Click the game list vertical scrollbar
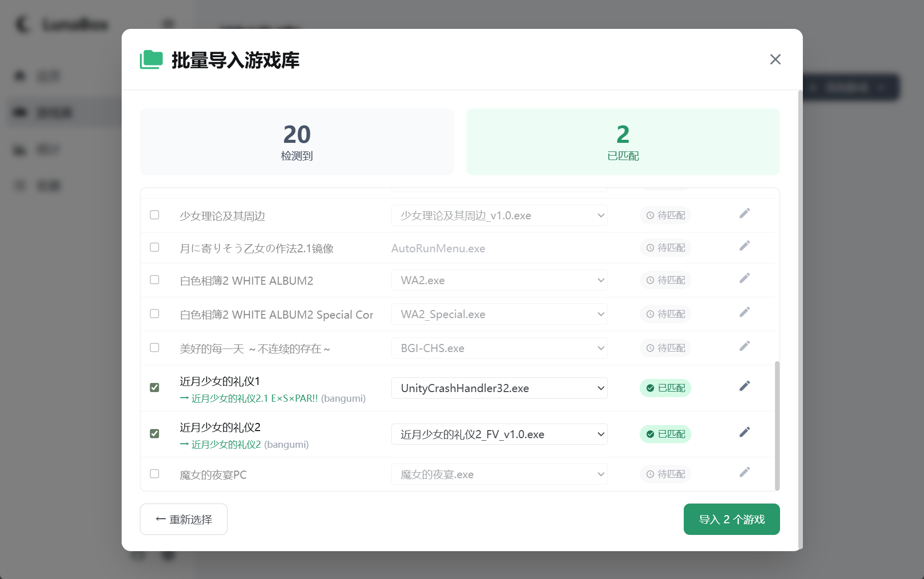 coord(777,426)
